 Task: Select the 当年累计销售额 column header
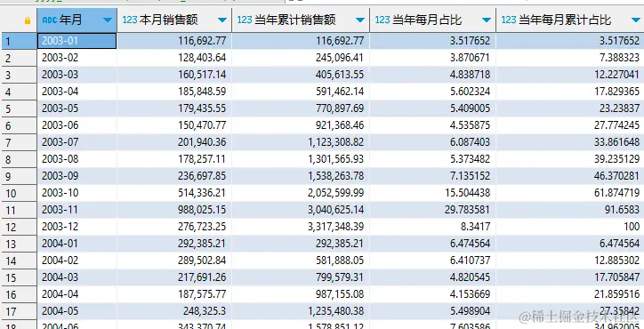click(x=301, y=20)
